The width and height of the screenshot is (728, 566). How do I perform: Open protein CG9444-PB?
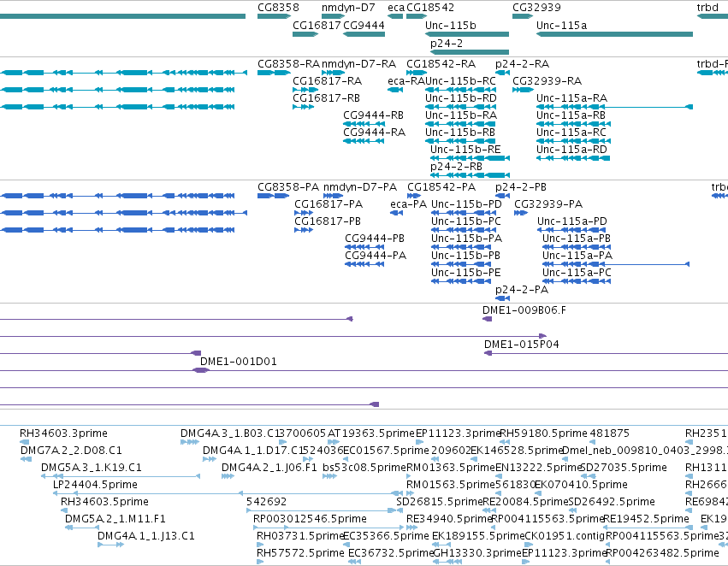click(375, 239)
